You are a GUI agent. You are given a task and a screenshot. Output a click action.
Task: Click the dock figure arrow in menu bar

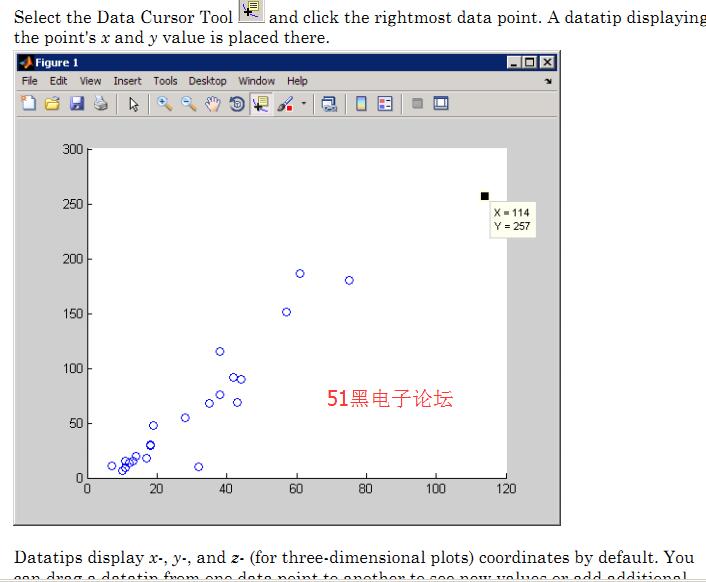(548, 81)
